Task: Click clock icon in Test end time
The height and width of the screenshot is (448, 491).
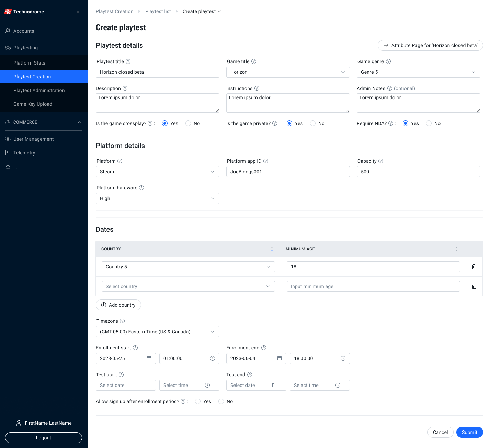Action: click(338, 385)
